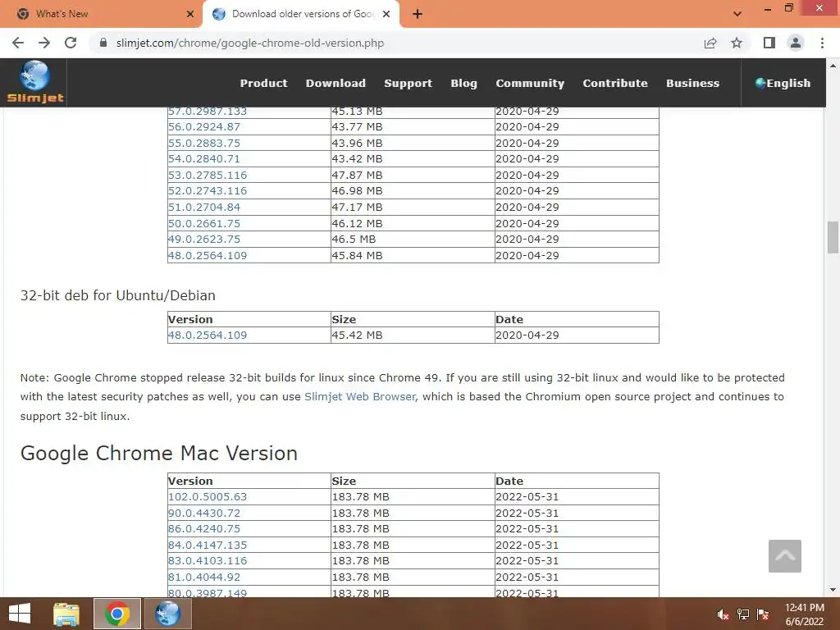Download 48.0.2564.109 sized 45.84 MB

coord(208,256)
